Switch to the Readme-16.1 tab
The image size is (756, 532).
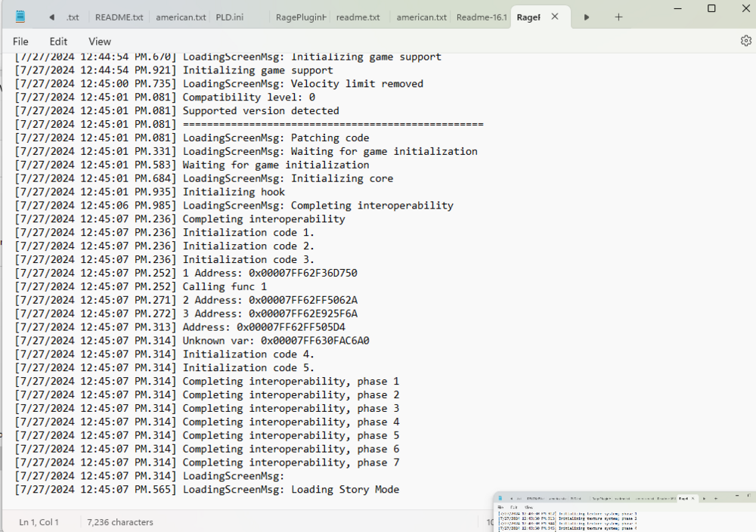click(481, 17)
